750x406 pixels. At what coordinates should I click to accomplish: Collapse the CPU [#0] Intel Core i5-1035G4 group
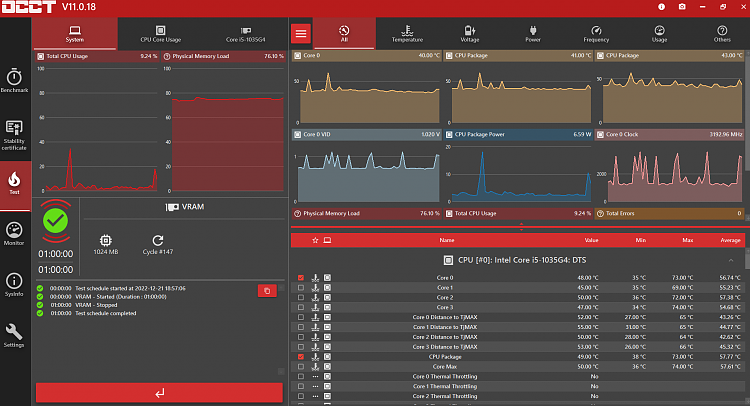[731, 260]
